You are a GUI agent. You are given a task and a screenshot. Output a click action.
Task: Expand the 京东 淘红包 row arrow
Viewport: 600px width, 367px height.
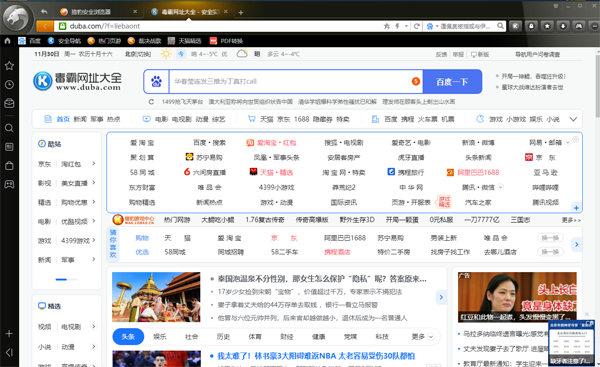94,163
